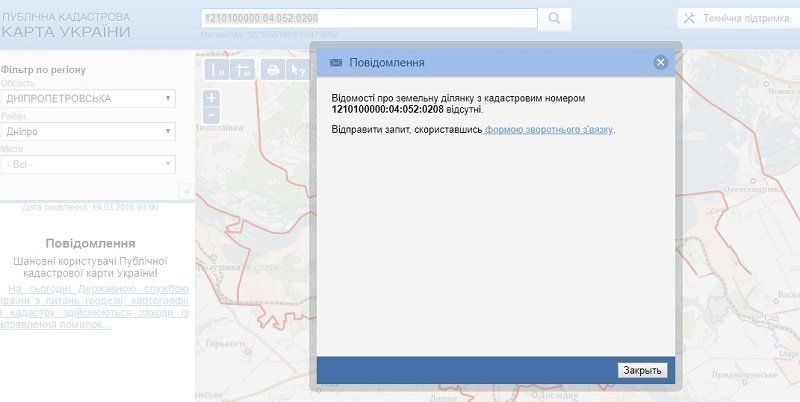Click the cadastral number search field

tap(369, 18)
